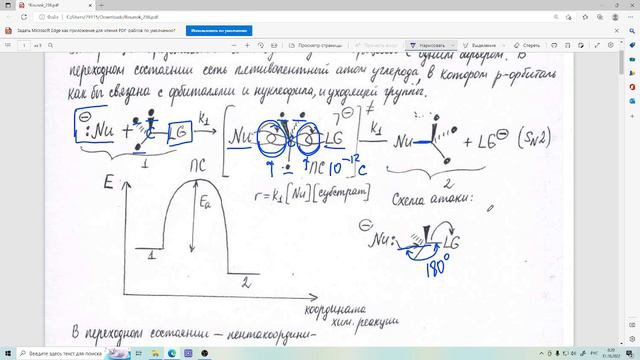Select the PDF file browser tab
Screen dimensions: 640x360
(x=55, y=5)
